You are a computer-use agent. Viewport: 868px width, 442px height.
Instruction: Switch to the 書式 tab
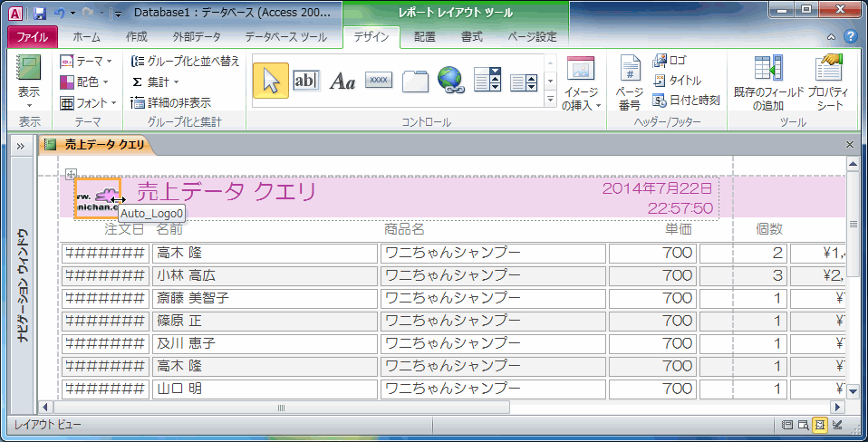[472, 37]
